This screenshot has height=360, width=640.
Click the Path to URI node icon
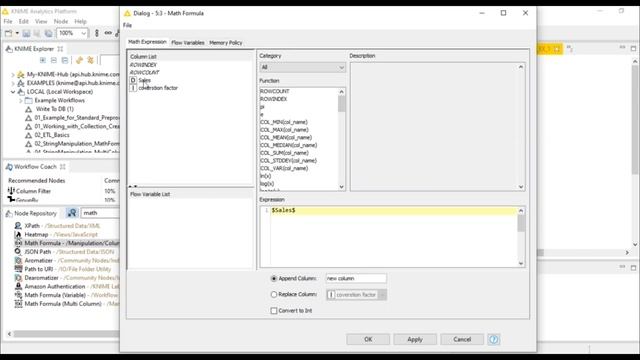(x=18, y=269)
